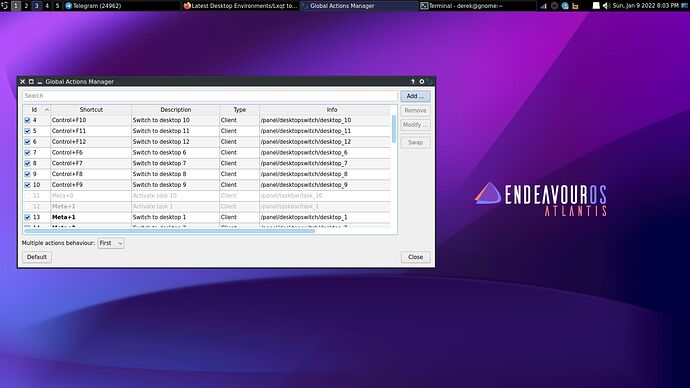The height and width of the screenshot is (388, 690).
Task: Click the orange tray icon beside the Telegram tray icon
Action: (575, 6)
